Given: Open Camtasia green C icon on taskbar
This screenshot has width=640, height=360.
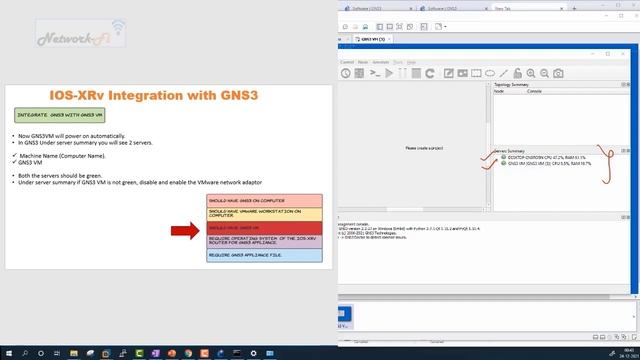Looking at the screenshot, I should (139, 353).
